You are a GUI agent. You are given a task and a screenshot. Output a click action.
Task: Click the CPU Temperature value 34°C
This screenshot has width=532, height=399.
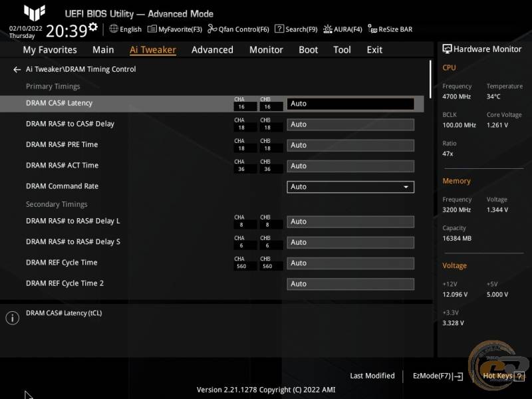tap(493, 96)
